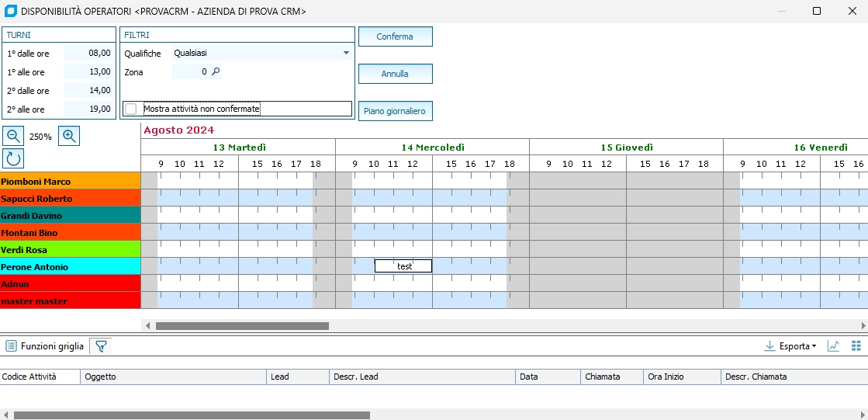Click the Esporta download icon
This screenshot has width=868, height=420.
[x=769, y=346]
